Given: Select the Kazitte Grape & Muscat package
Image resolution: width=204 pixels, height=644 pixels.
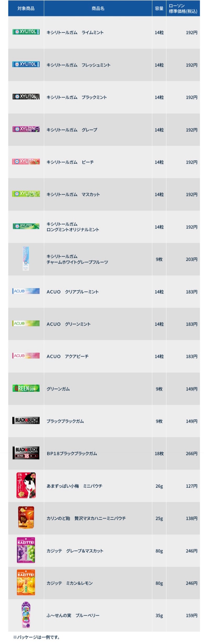Looking at the screenshot, I should coord(26,550).
